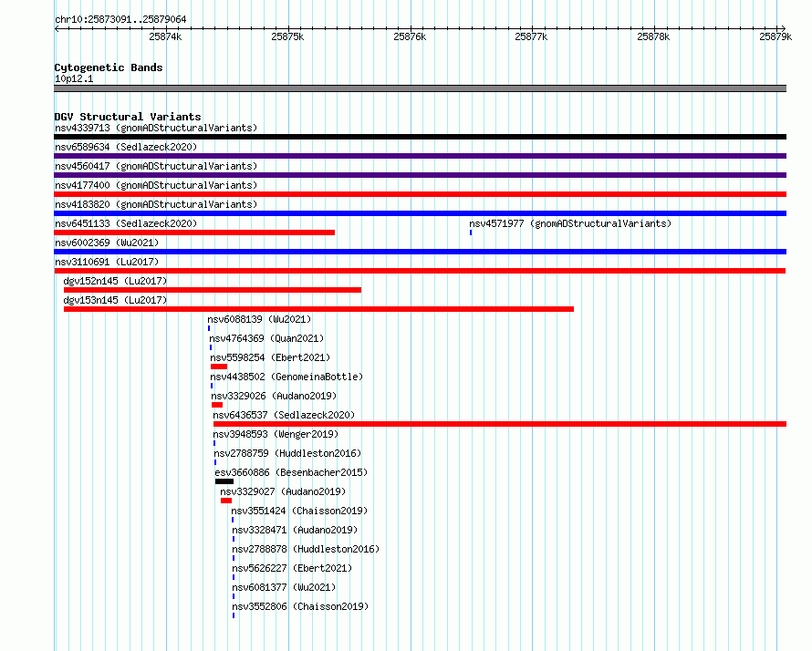Viewport: 812px width, 651px height.
Task: Click the dgv153n145 (Lu2017) label
Action: [x=115, y=300]
